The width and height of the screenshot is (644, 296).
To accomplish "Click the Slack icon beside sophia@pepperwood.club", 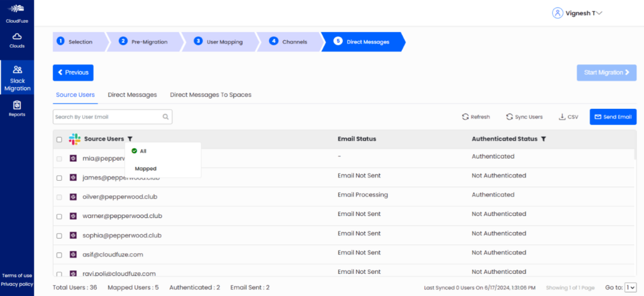I will (x=73, y=236).
